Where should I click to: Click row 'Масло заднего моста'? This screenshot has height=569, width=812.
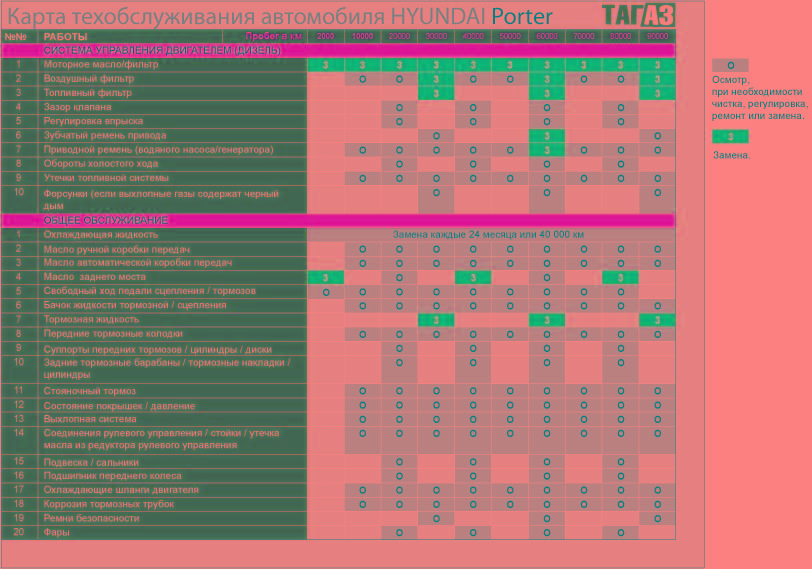pos(339,277)
